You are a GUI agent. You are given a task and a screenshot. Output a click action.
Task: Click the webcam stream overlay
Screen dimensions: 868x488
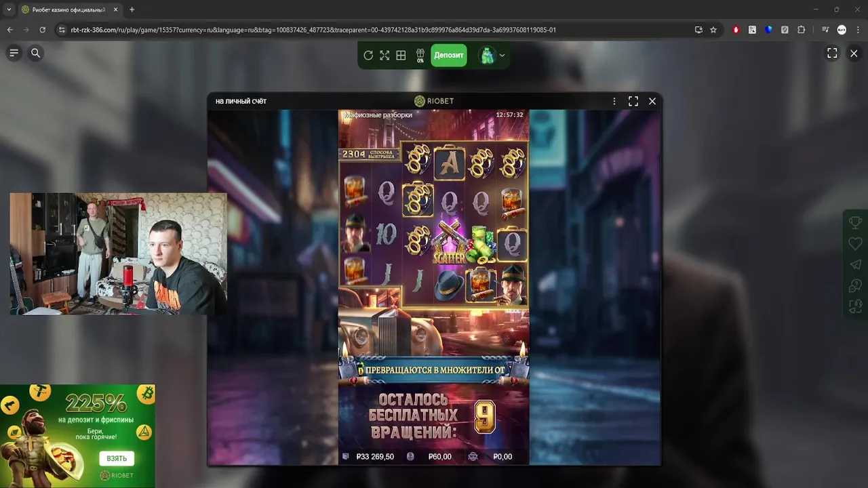tap(118, 253)
